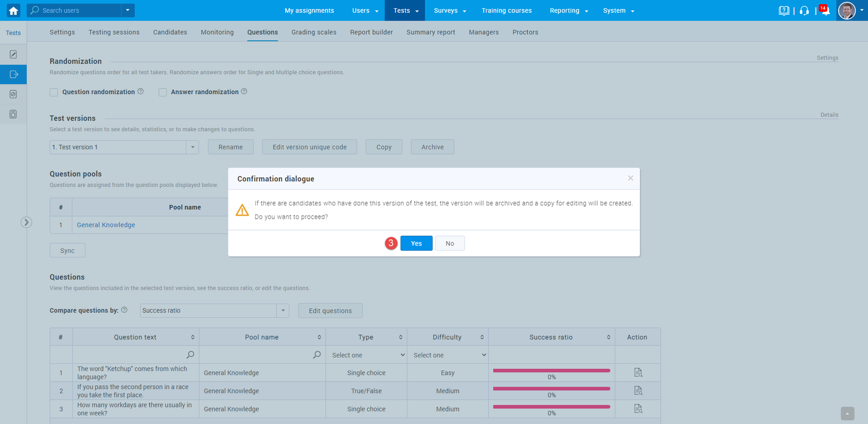This screenshot has width=868, height=424.
Task: Expand the Difficulty filter dropdown
Action: pyautogui.click(x=448, y=355)
